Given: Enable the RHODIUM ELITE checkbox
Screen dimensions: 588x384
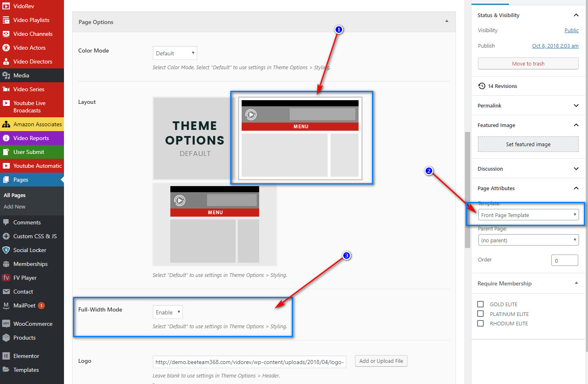Looking at the screenshot, I should pos(480,323).
